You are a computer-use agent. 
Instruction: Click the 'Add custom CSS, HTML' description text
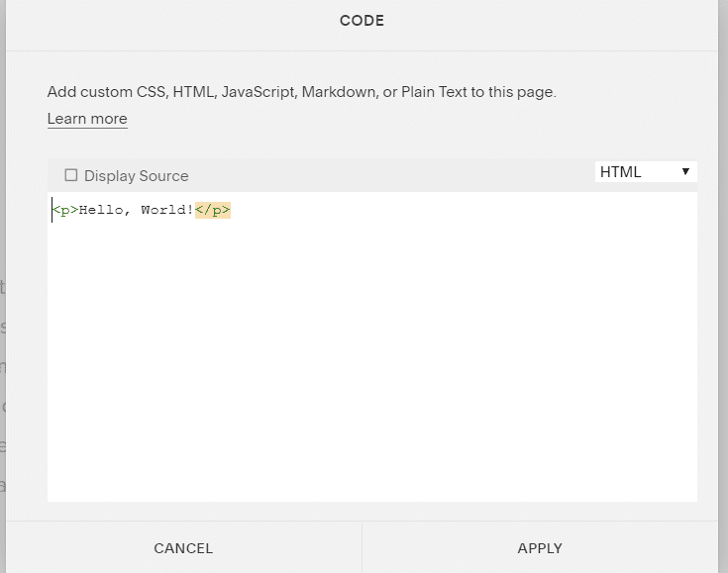[x=302, y=92]
